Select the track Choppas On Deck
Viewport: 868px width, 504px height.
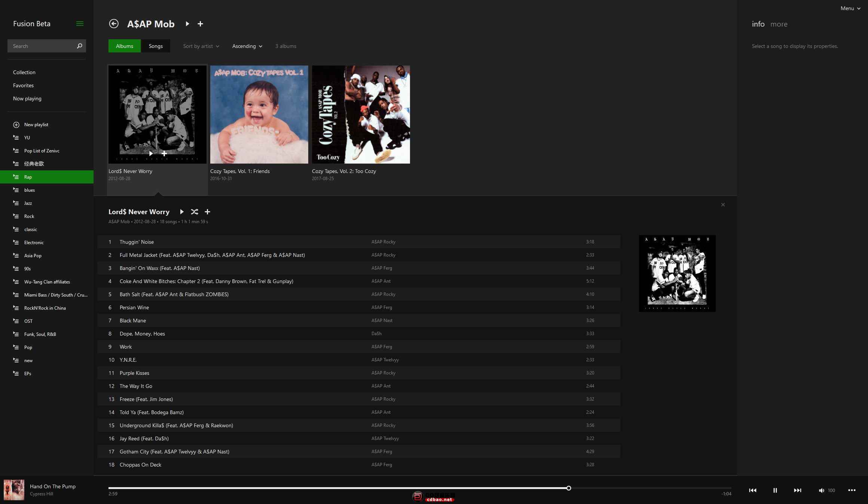pos(359,465)
